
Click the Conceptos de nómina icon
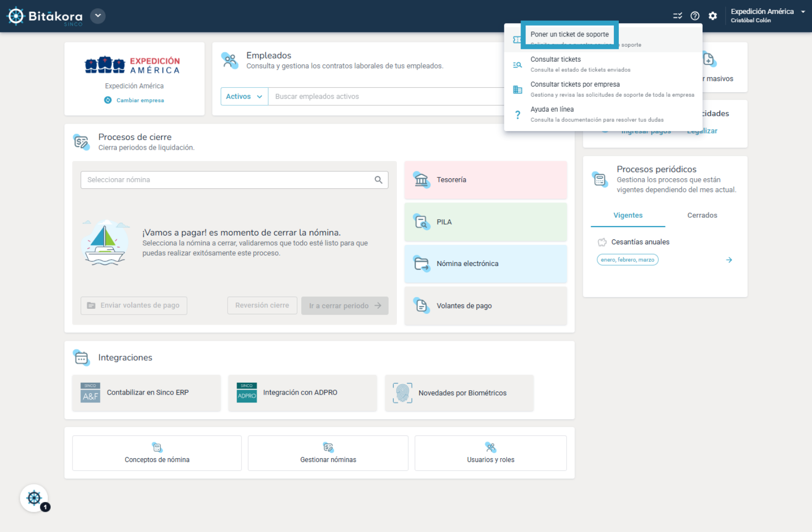point(157,447)
